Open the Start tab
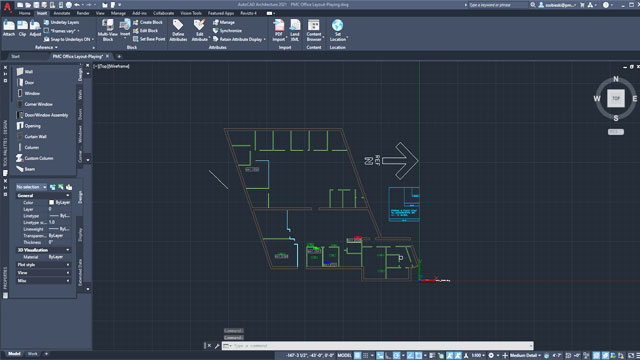Image resolution: width=640 pixels, height=360 pixels. (16, 56)
